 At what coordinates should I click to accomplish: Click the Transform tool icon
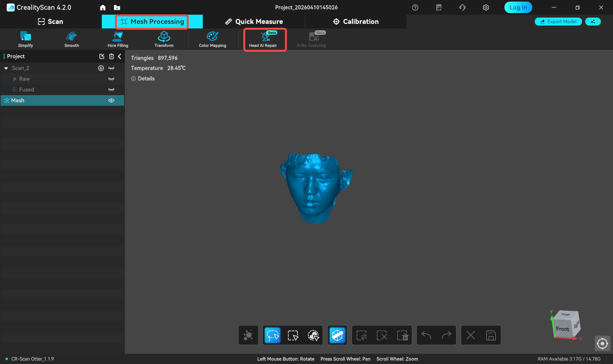click(x=164, y=37)
